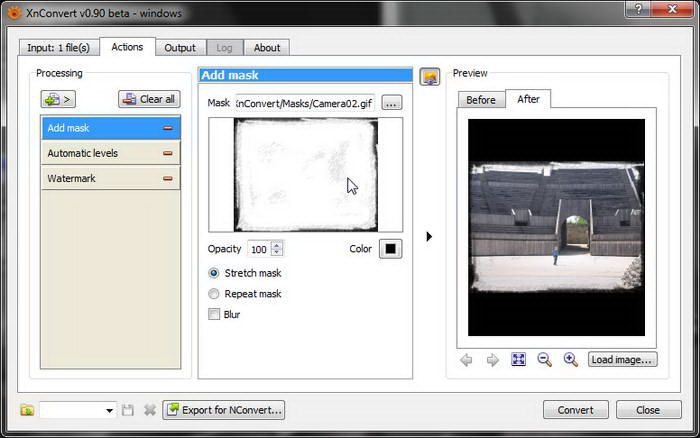Enable the Blur checkbox
The width and height of the screenshot is (700, 438).
214,314
